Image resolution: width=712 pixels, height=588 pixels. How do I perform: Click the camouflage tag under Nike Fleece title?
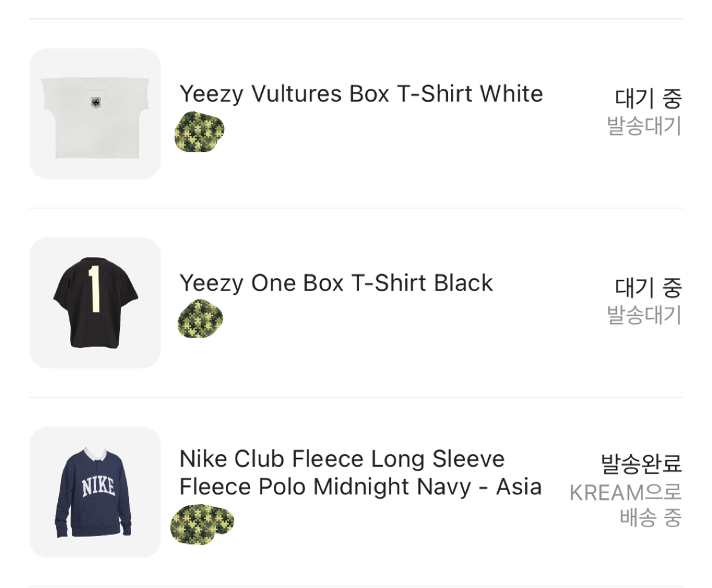pyautogui.click(x=202, y=524)
